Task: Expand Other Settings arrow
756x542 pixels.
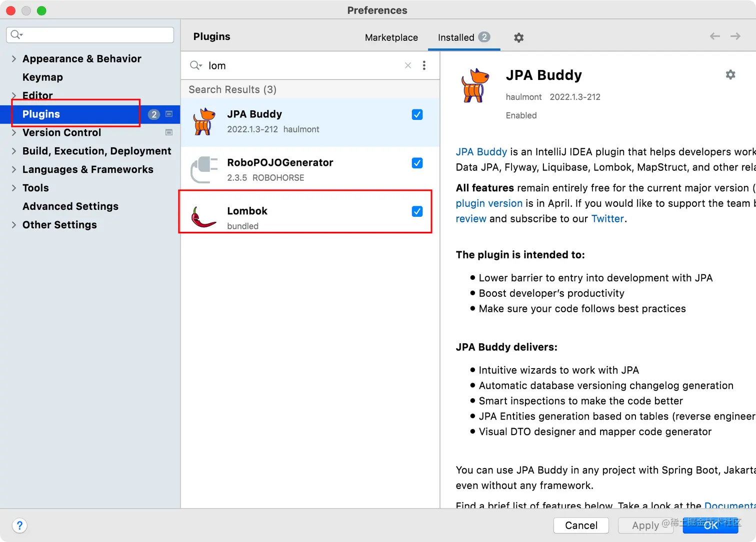Action: (x=14, y=225)
